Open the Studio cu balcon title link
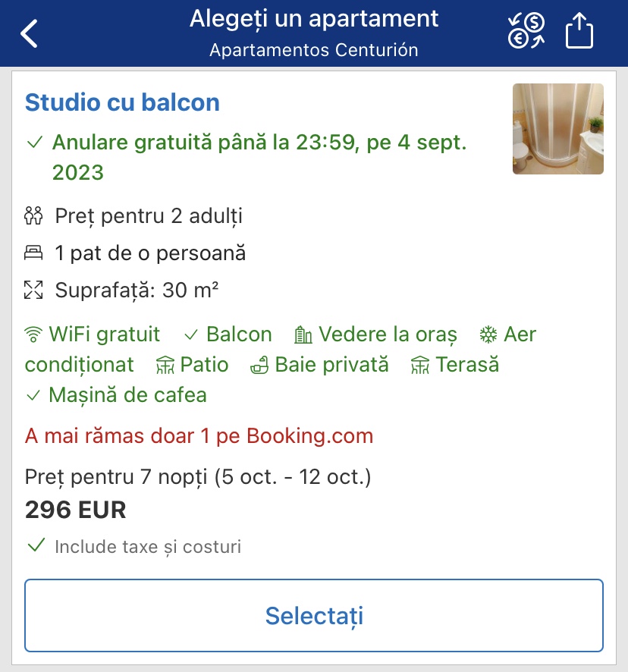This screenshot has height=672, width=628. [122, 102]
